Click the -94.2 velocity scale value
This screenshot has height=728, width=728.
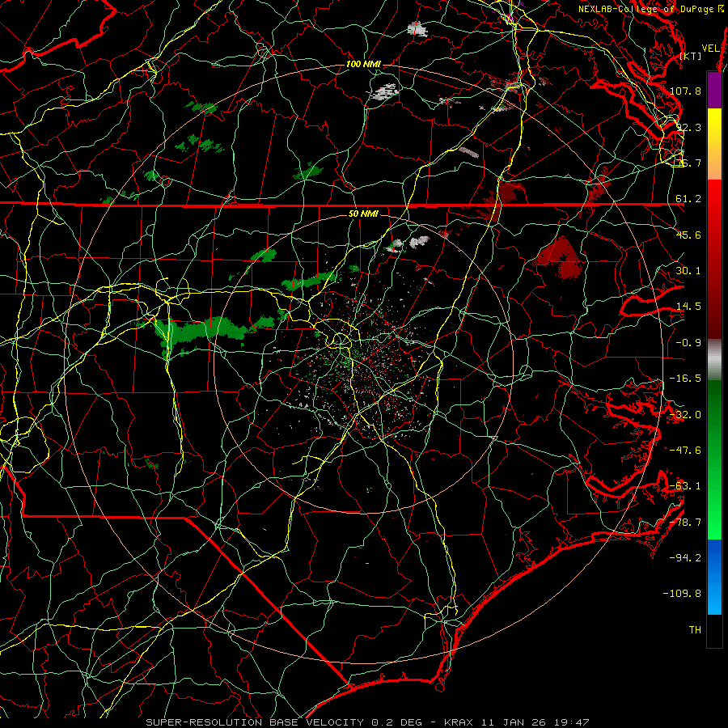(685, 557)
